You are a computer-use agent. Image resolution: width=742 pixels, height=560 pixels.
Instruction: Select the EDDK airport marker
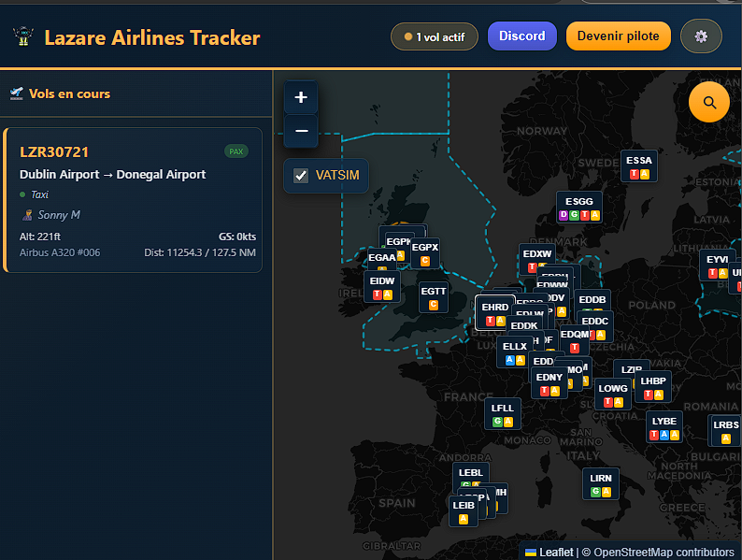[x=524, y=325]
